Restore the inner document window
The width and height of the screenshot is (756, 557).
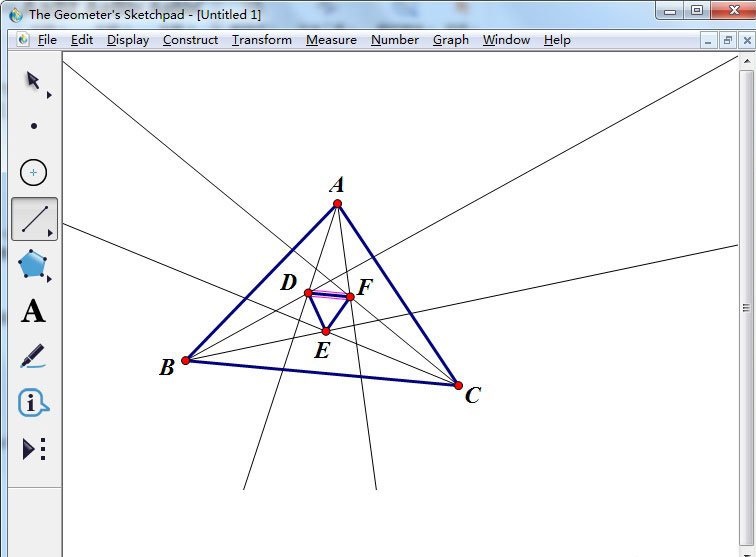click(728, 41)
